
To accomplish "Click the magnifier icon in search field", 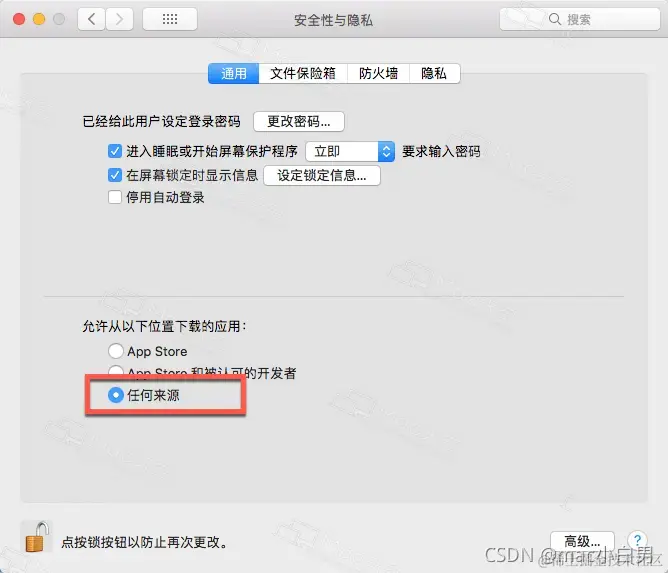I will [555, 19].
